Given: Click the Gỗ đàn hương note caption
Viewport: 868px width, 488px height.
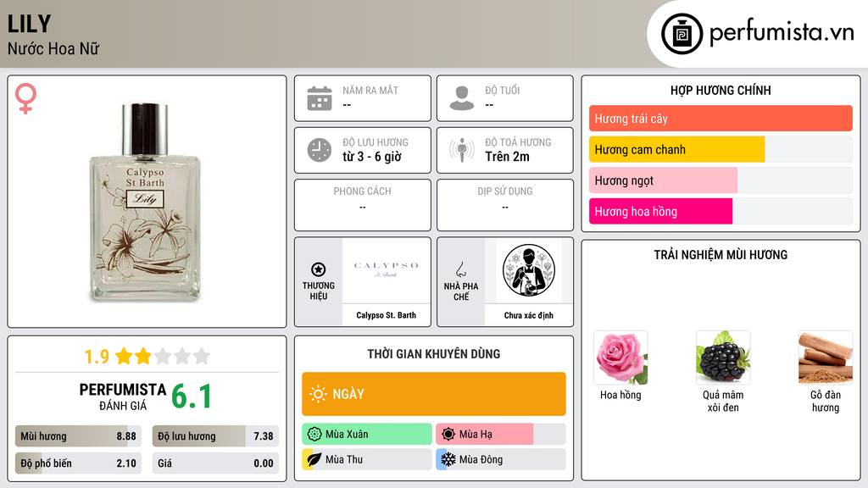Looking at the screenshot, I should tap(826, 401).
